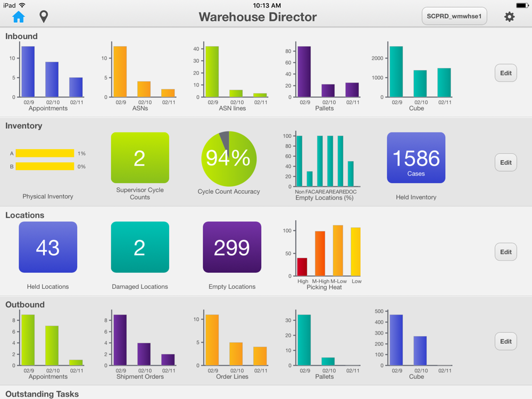Edit the Inventory section
The height and width of the screenshot is (399, 532).
pos(505,162)
